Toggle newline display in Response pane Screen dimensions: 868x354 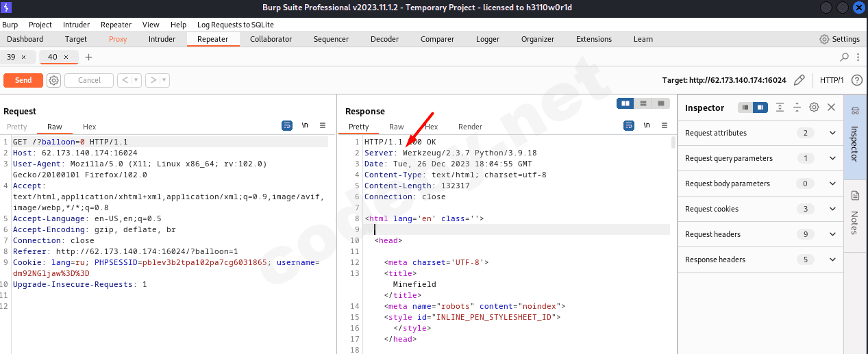[647, 126]
